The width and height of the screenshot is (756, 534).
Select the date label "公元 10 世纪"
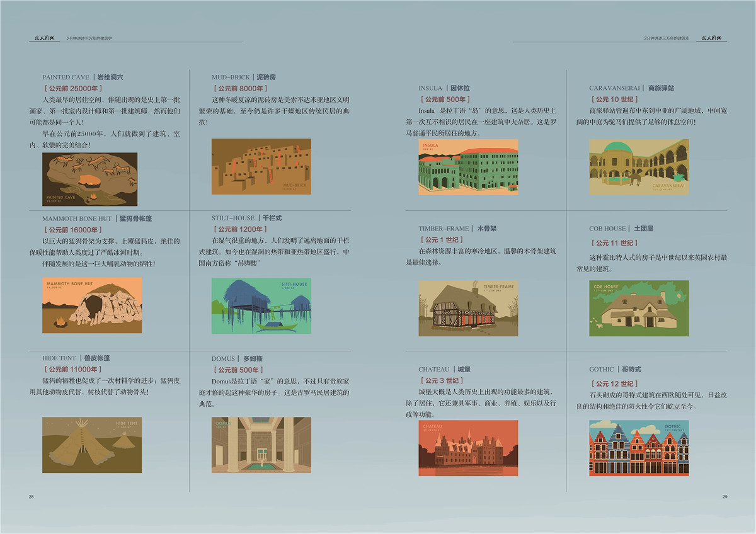[614, 99]
